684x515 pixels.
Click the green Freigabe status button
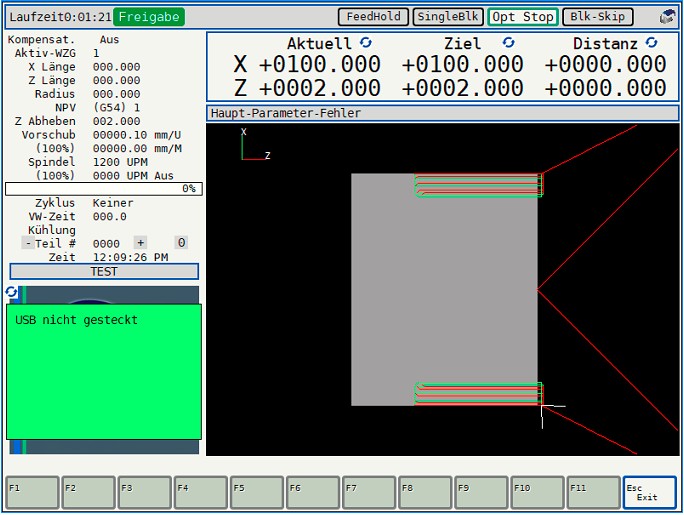point(149,17)
